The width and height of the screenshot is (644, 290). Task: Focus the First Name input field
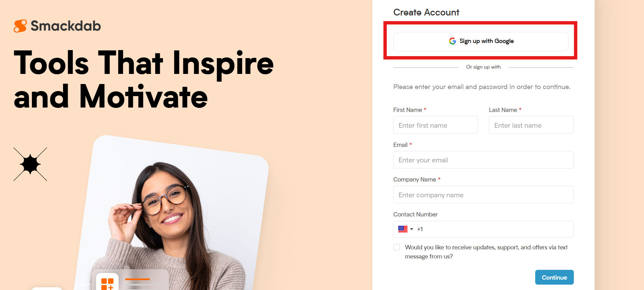(x=435, y=125)
